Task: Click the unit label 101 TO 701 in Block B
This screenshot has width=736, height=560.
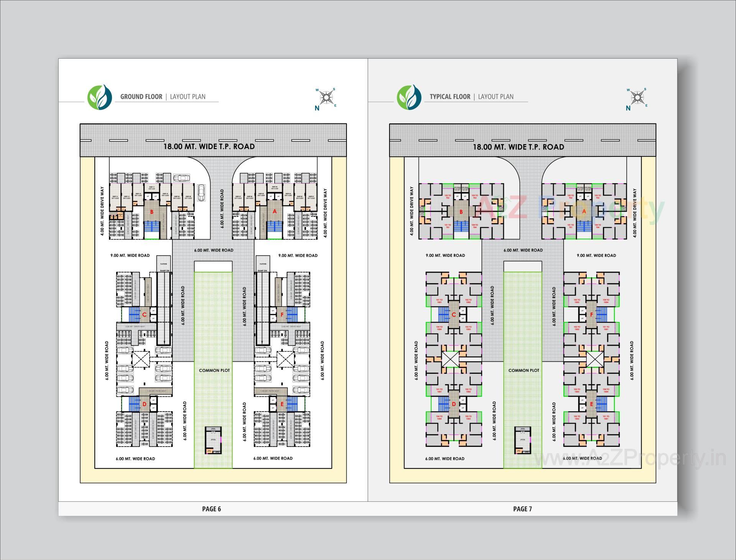Action: [x=448, y=226]
